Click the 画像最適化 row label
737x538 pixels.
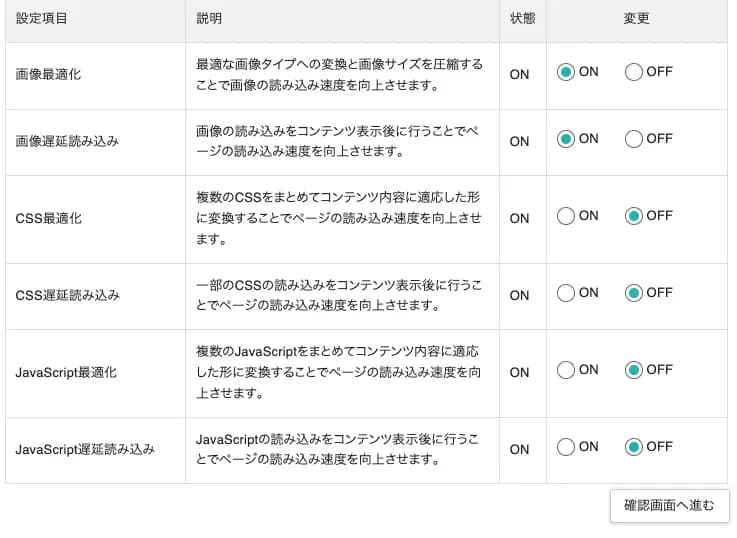point(48,75)
